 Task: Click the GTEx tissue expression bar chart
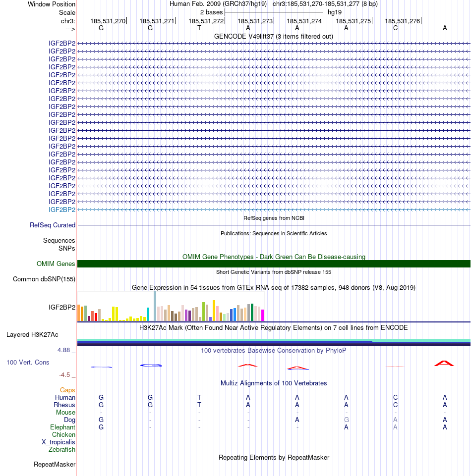tap(171, 306)
